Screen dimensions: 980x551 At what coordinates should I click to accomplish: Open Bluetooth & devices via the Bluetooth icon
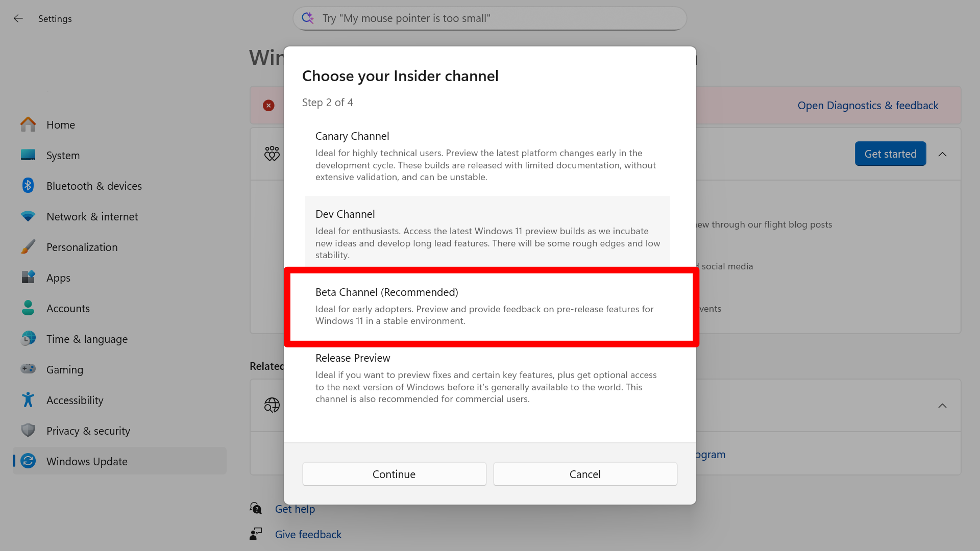(28, 186)
